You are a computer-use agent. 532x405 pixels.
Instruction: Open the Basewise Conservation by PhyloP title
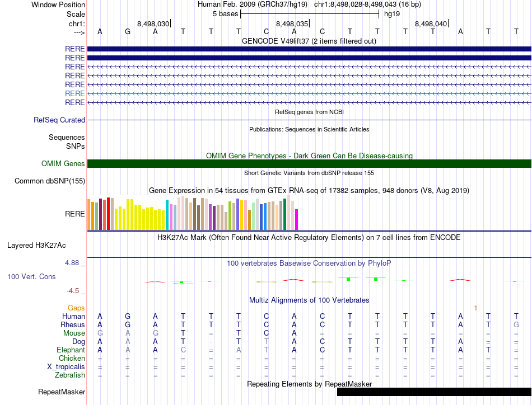(309, 263)
